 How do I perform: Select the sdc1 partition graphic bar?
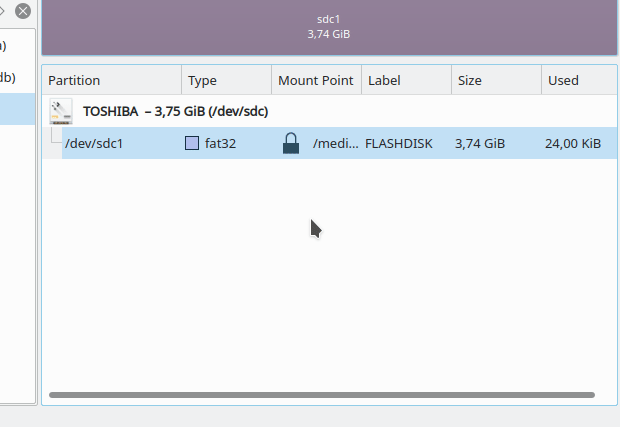(x=329, y=27)
